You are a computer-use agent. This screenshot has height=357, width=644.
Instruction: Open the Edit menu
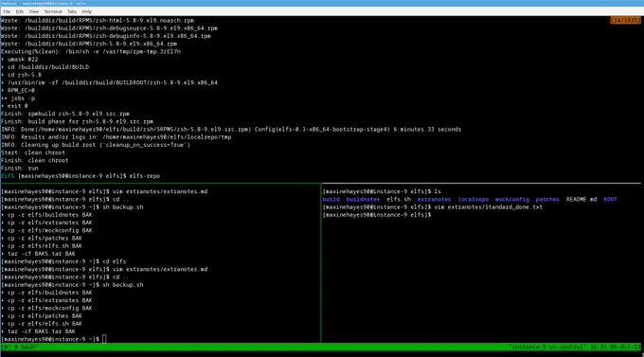tap(19, 11)
